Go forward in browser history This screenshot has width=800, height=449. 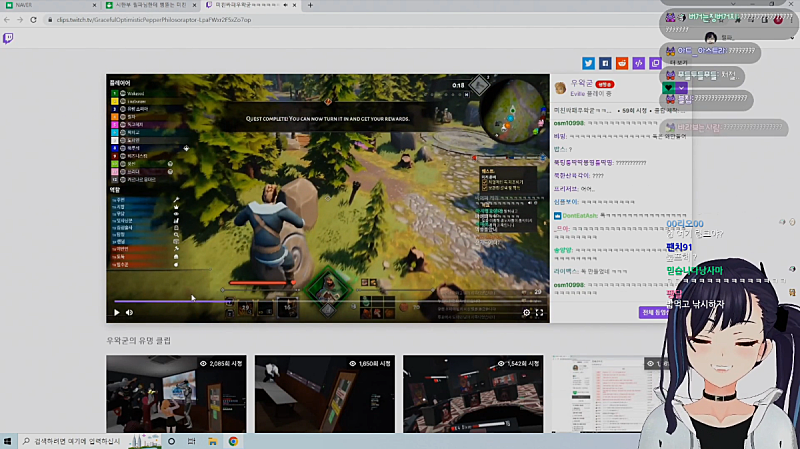(x=20, y=20)
